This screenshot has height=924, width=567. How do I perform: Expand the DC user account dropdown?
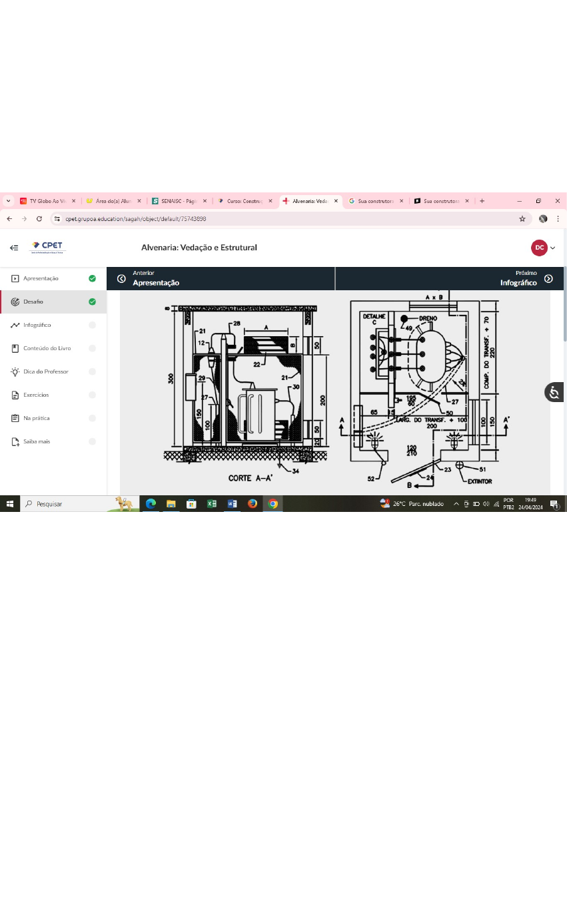[x=544, y=248]
